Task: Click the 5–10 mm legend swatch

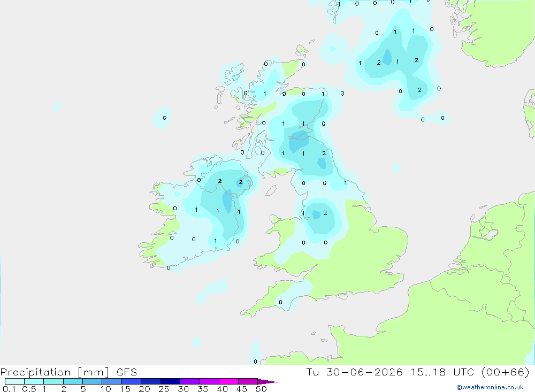Action: (x=93, y=381)
